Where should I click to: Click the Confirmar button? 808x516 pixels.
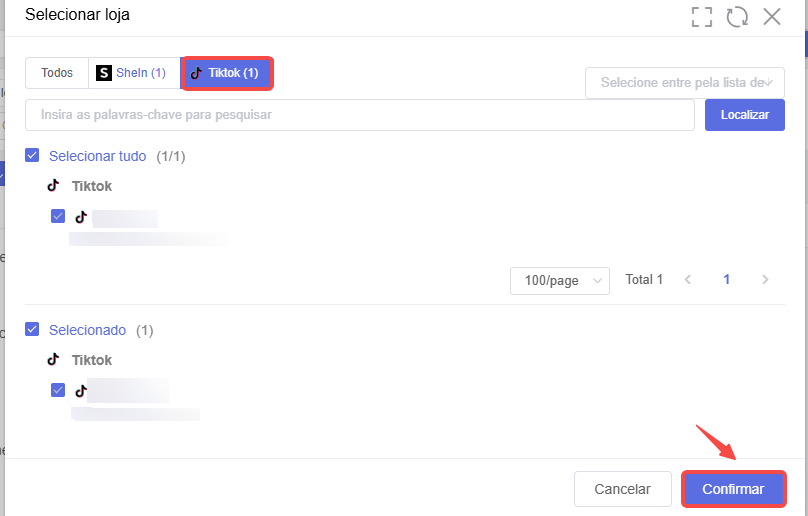734,489
